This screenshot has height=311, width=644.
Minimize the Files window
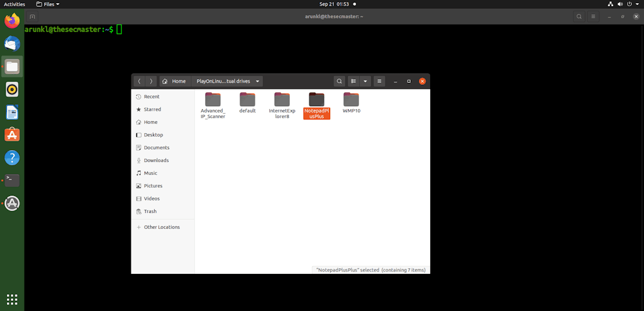coord(396,81)
